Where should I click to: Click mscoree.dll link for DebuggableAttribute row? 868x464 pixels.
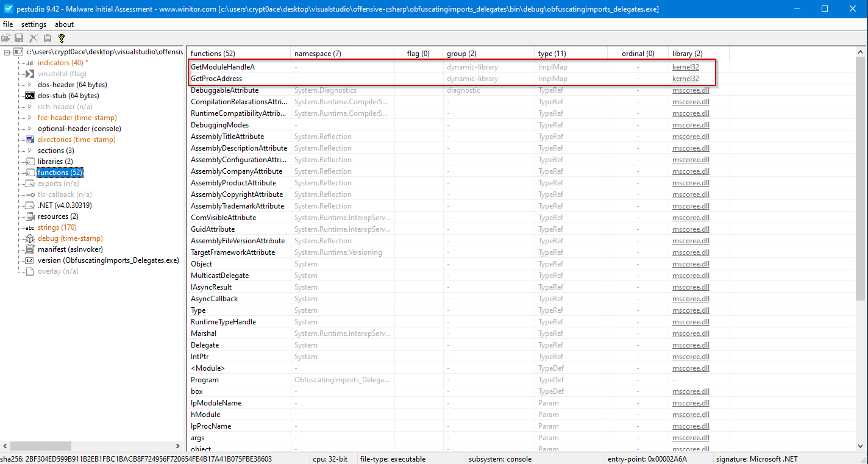click(x=691, y=90)
